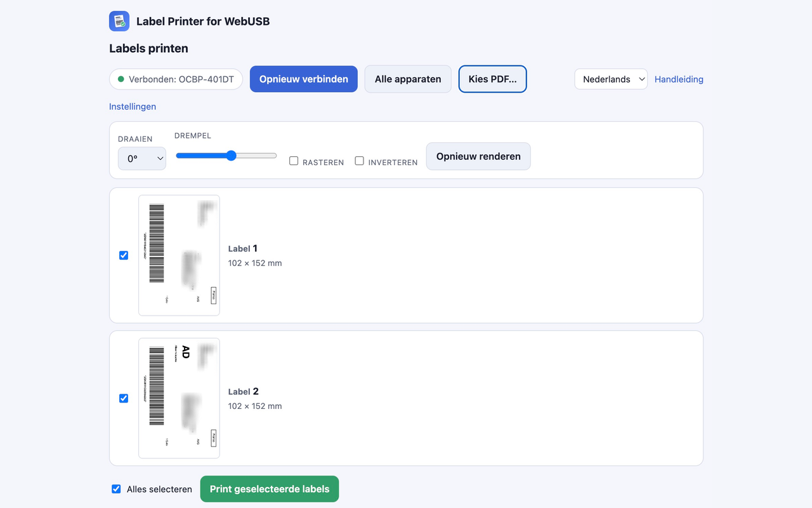Click the Drempel threshold slider handle

pos(231,156)
